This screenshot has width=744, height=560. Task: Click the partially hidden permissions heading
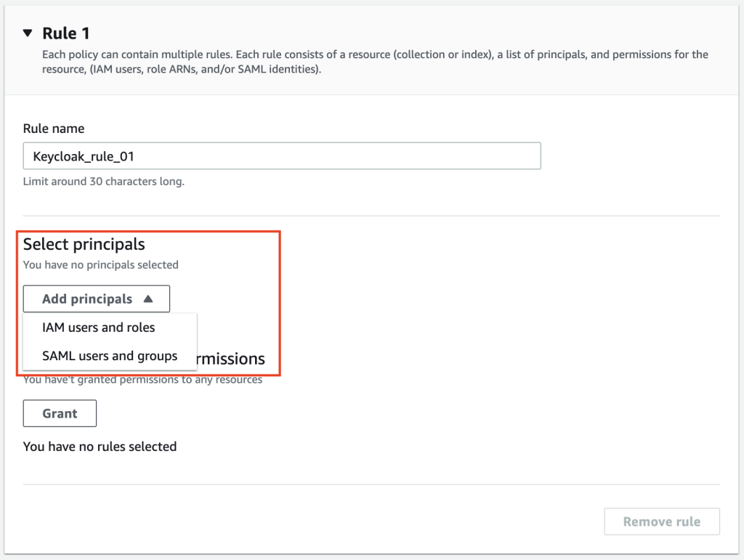(231, 359)
